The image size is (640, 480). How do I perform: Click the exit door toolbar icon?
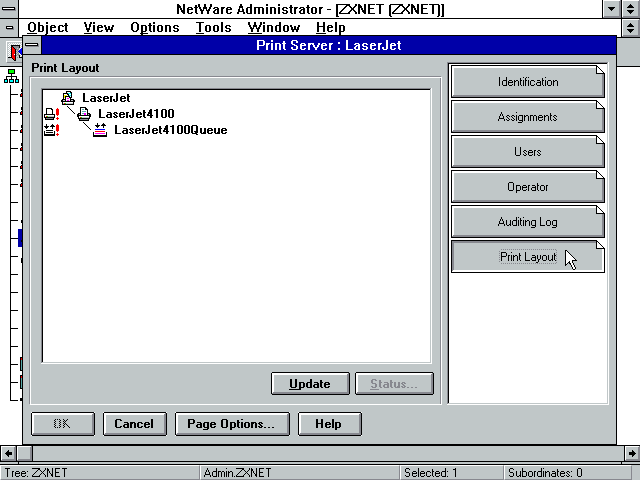click(15, 52)
